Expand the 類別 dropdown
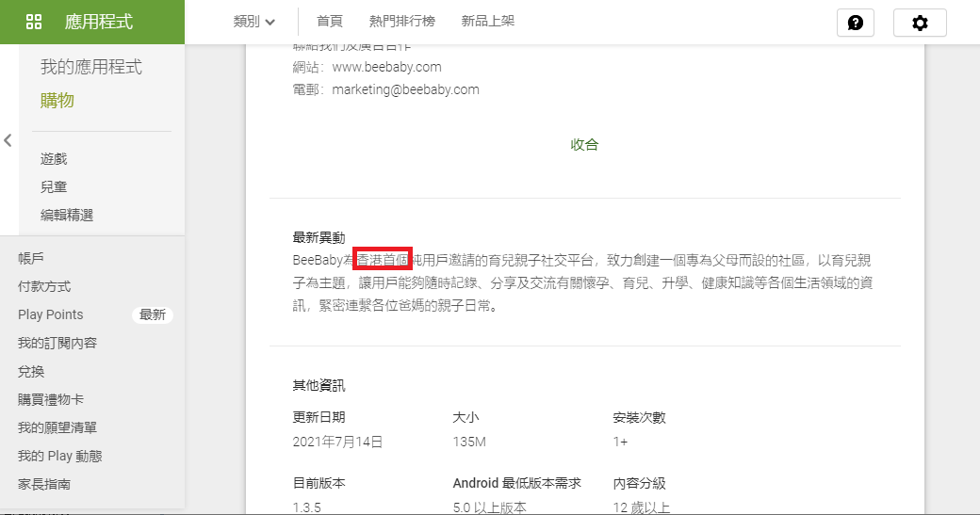The image size is (980, 515). (x=253, y=22)
